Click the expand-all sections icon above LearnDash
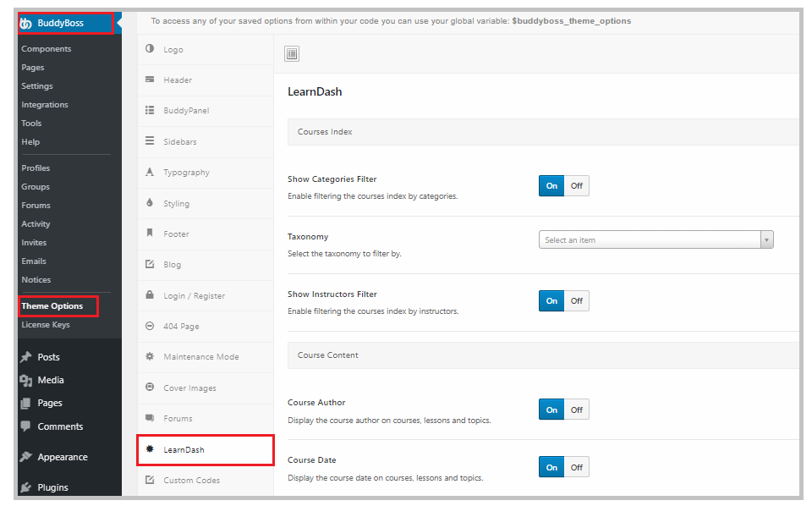The image size is (812, 506). 292,54
